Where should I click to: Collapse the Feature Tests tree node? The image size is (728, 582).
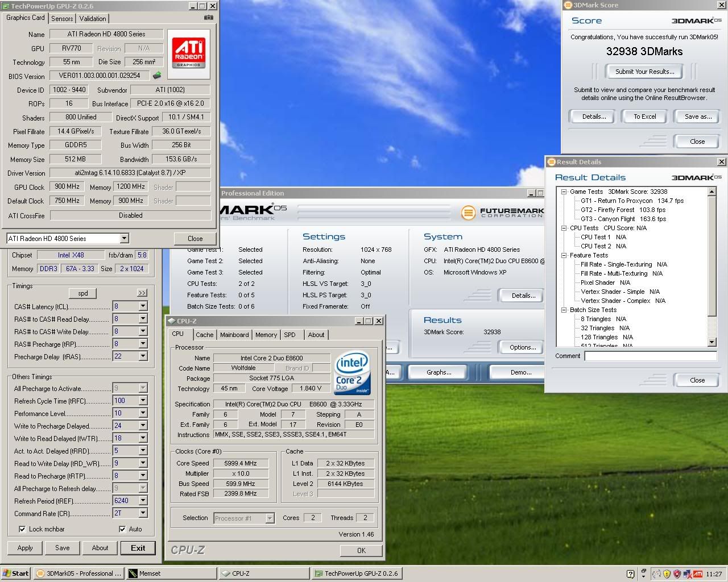564,256
